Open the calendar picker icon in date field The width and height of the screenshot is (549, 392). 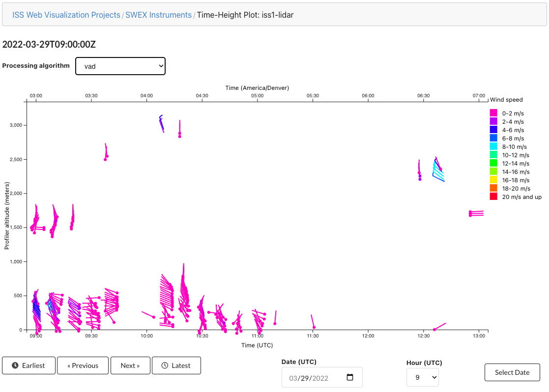point(350,378)
